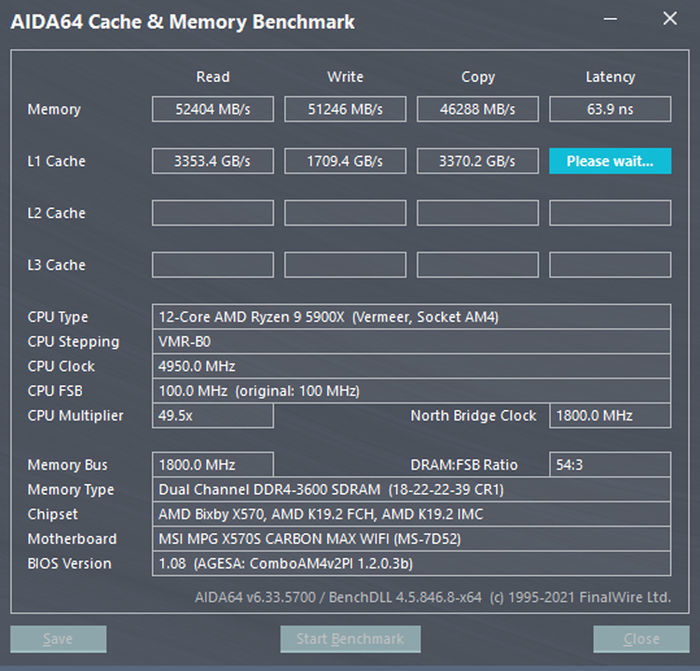Click the North Bridge Clock label
700x671 pixels.
tap(473, 416)
